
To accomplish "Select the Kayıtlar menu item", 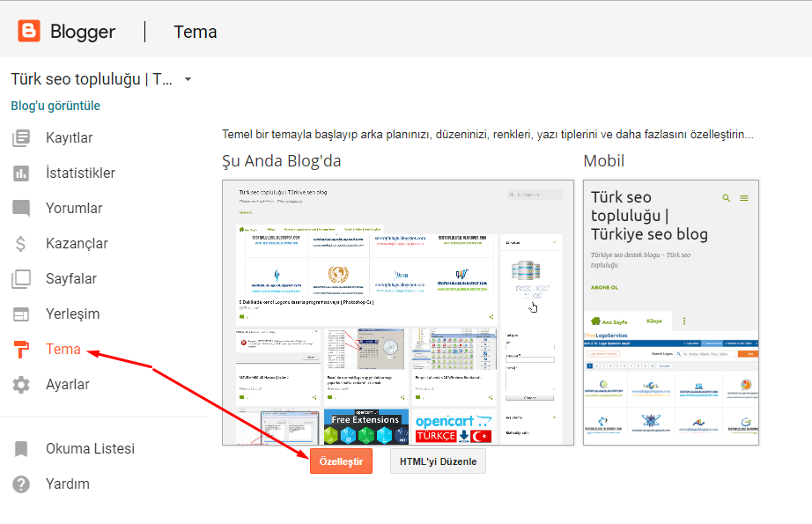I will [70, 137].
